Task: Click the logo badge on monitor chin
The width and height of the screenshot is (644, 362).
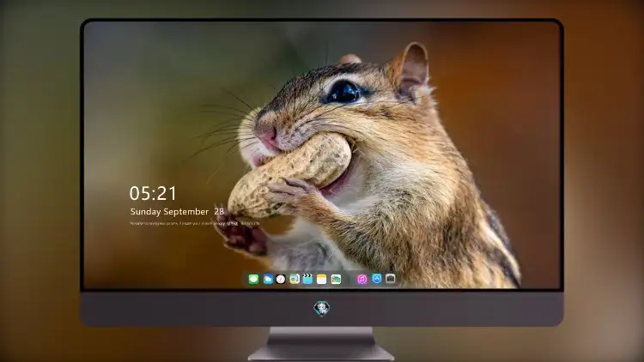Action: (x=322, y=308)
